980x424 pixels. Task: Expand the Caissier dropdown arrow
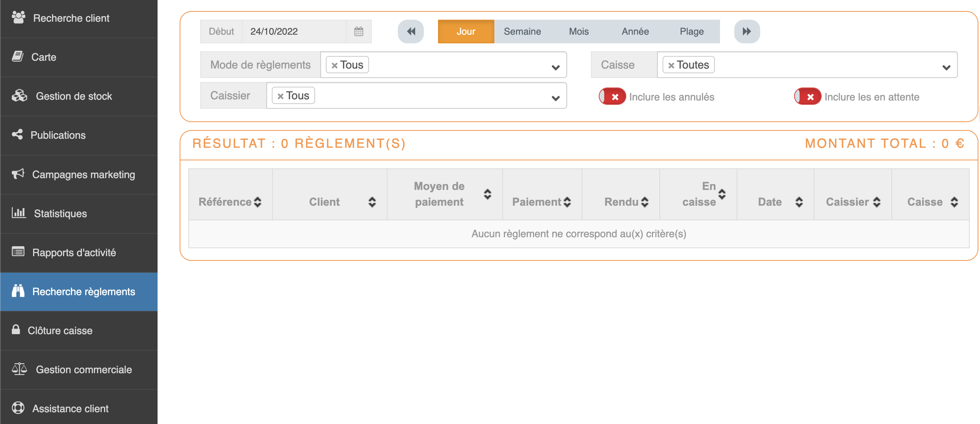point(555,98)
